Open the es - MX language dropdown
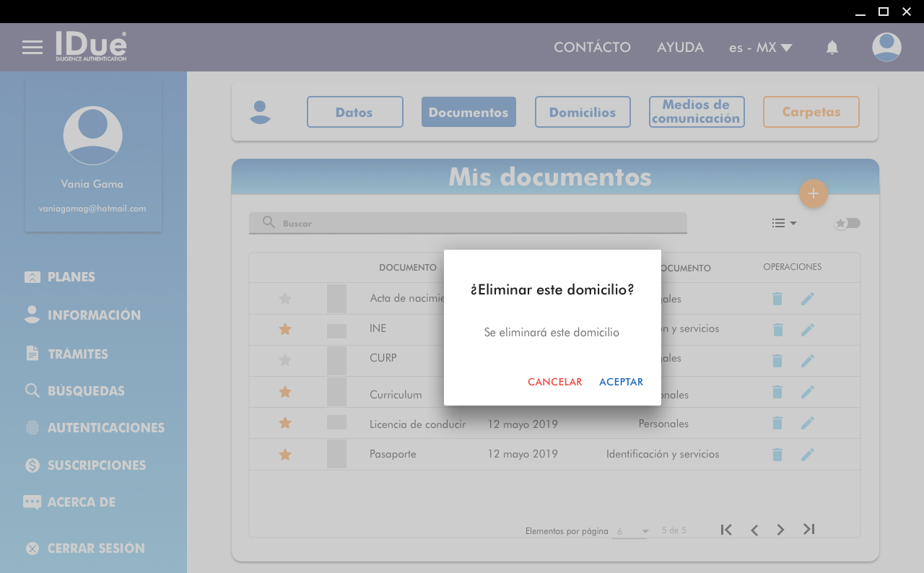Screen dimensions: 924x573 click(x=760, y=48)
